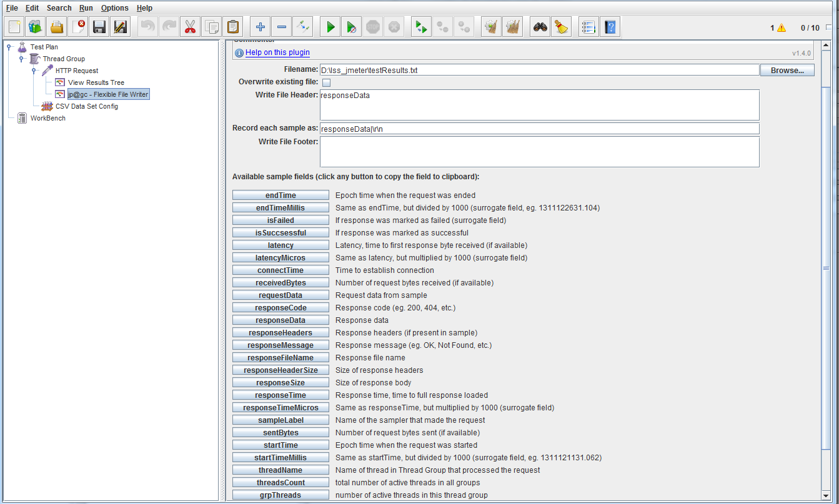Click the Toggle enable/disable icon

pyautogui.click(x=303, y=27)
